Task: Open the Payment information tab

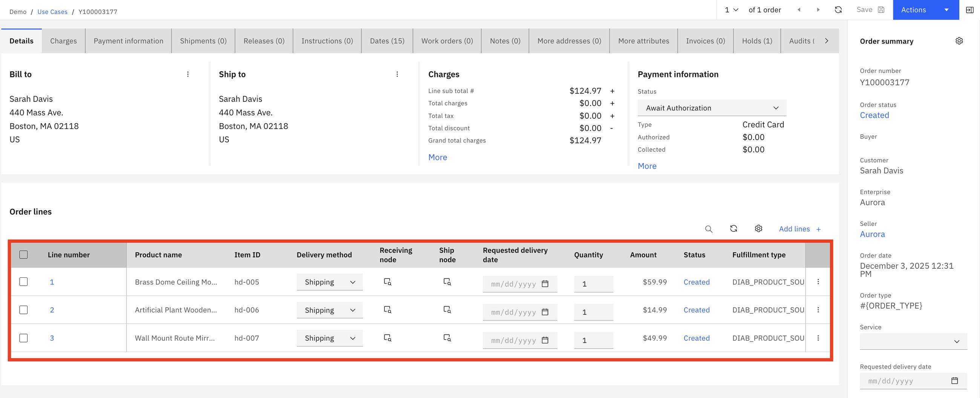Action: click(x=128, y=41)
